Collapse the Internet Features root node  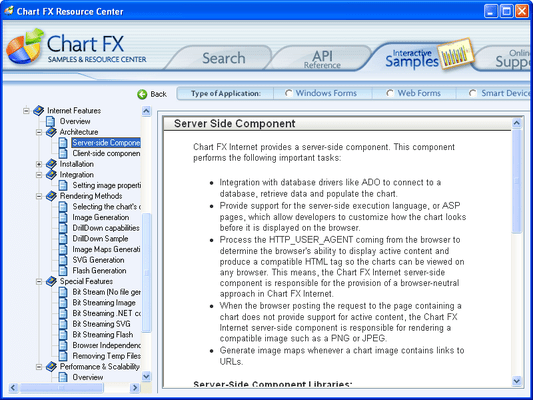26,110
